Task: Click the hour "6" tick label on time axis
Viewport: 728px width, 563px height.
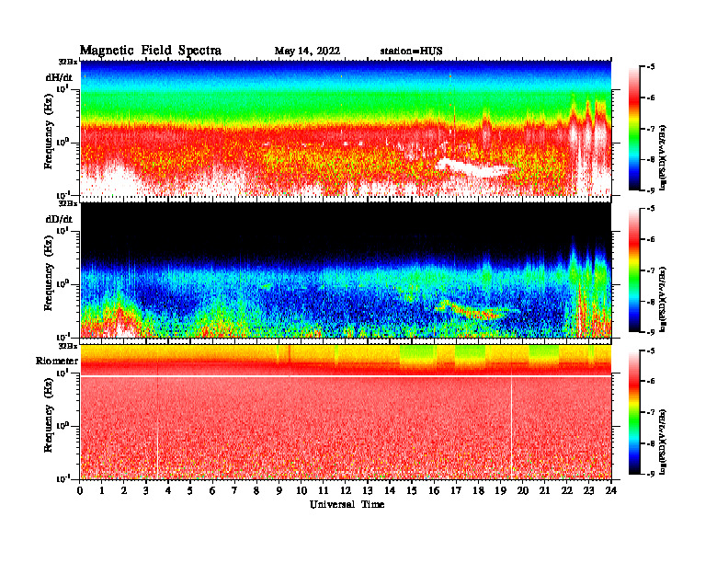Action: pos(212,490)
